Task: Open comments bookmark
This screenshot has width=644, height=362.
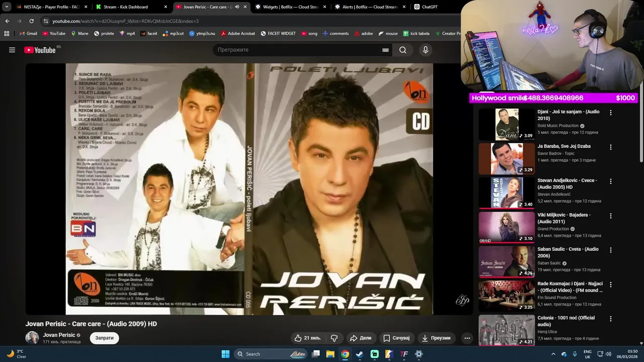Action: click(336, 34)
